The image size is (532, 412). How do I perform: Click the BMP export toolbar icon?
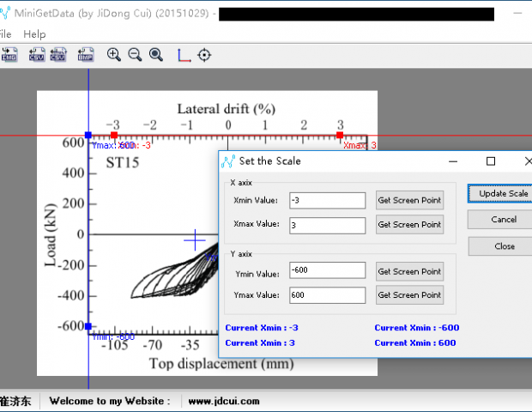tap(86, 55)
